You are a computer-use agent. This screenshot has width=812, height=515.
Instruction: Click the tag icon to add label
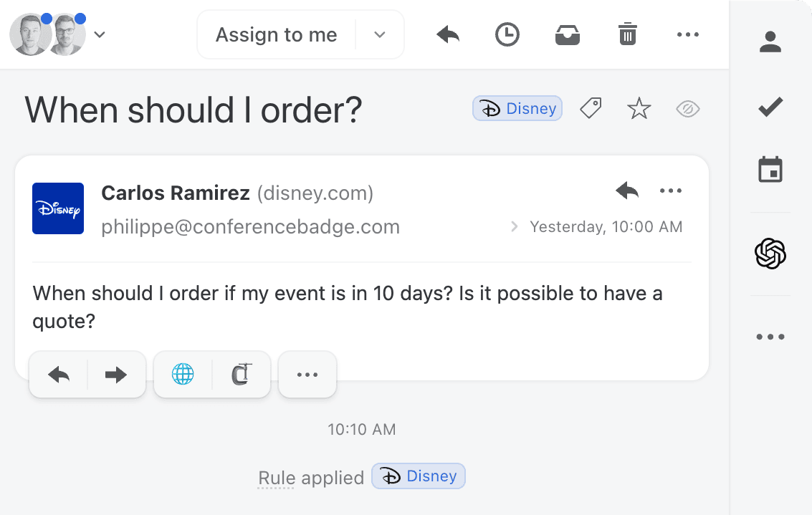click(591, 109)
